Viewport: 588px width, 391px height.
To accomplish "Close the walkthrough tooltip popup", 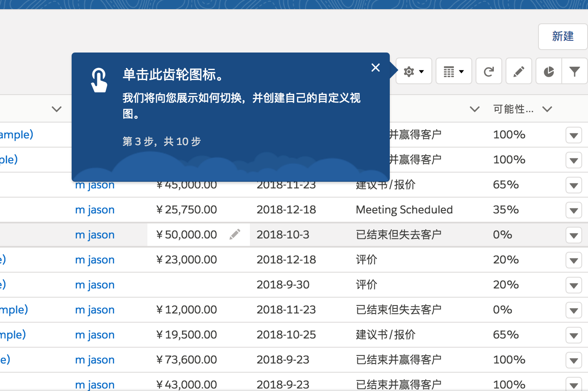I will tap(376, 68).
